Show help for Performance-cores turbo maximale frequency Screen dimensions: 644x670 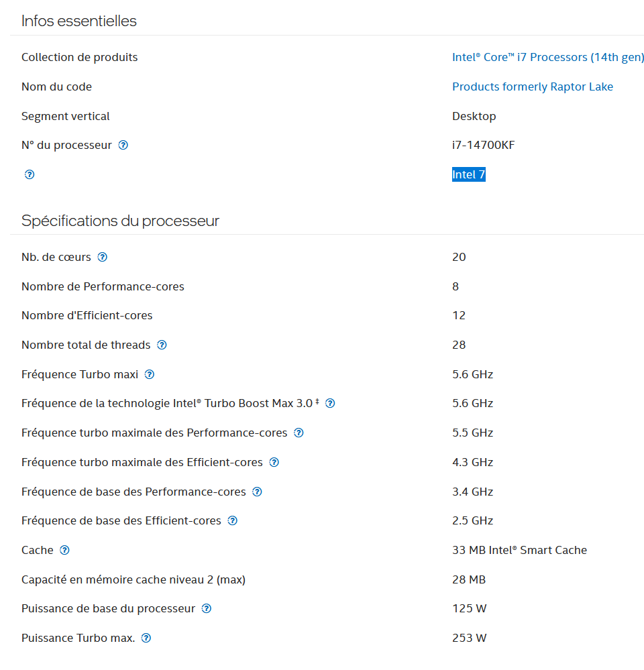[x=299, y=433]
